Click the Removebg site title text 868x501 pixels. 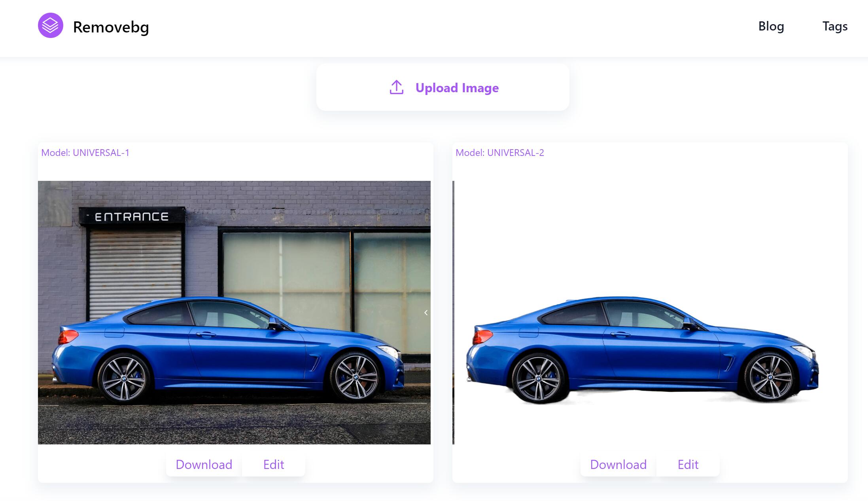[111, 27]
